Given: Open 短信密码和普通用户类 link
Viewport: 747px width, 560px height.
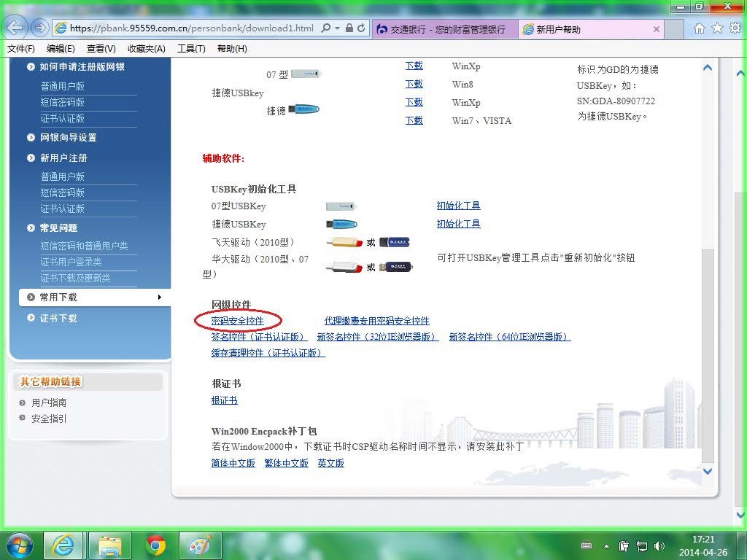Looking at the screenshot, I should (84, 246).
